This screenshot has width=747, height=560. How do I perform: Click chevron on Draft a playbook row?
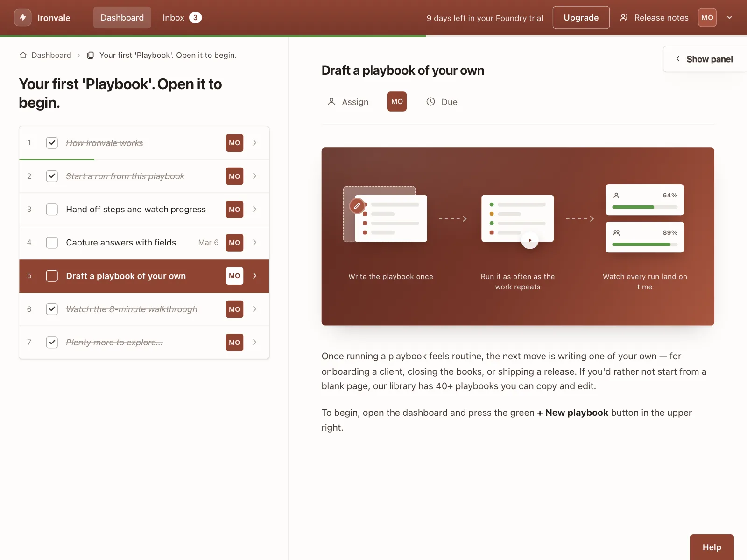[254, 276]
